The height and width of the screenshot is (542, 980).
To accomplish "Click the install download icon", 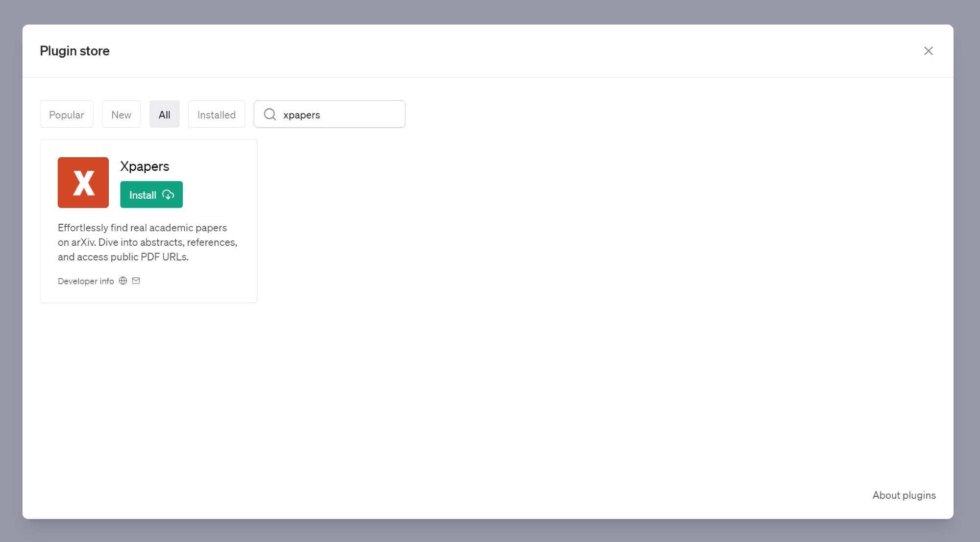I will coord(169,194).
